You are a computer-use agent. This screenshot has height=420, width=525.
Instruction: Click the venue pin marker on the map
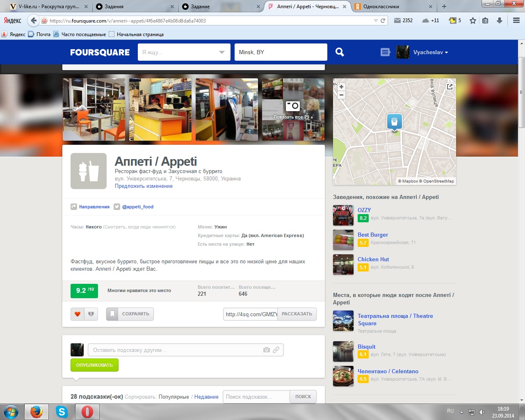click(394, 122)
